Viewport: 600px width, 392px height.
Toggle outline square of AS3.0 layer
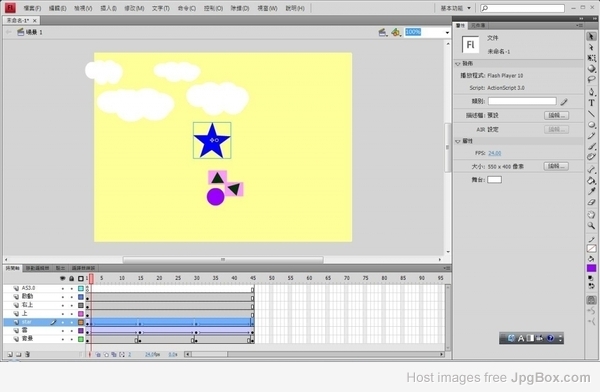click(81, 288)
